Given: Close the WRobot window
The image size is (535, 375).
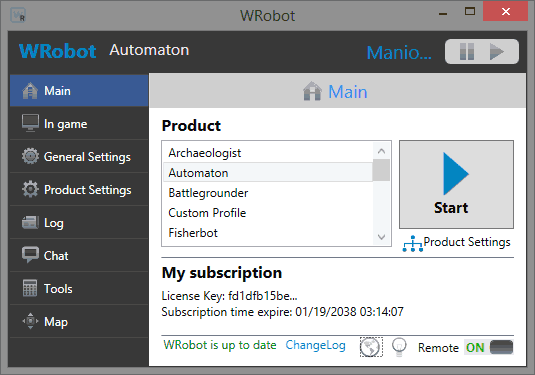Looking at the screenshot, I should tap(506, 12).
